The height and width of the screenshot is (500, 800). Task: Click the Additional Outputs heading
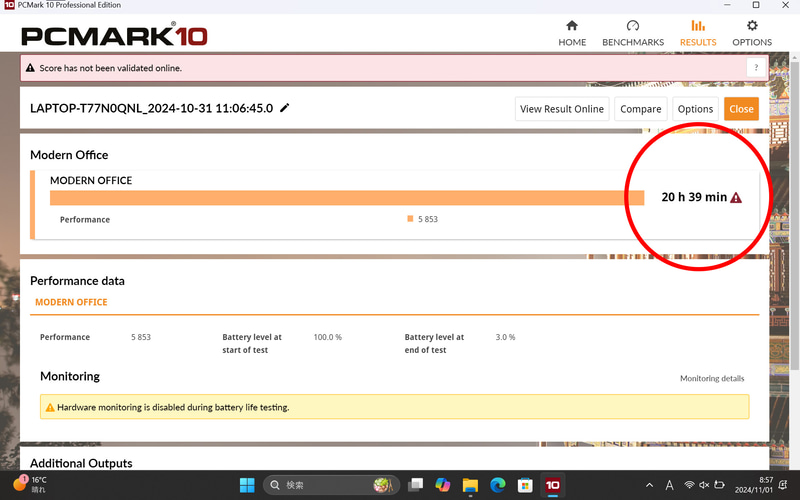pyautogui.click(x=81, y=463)
